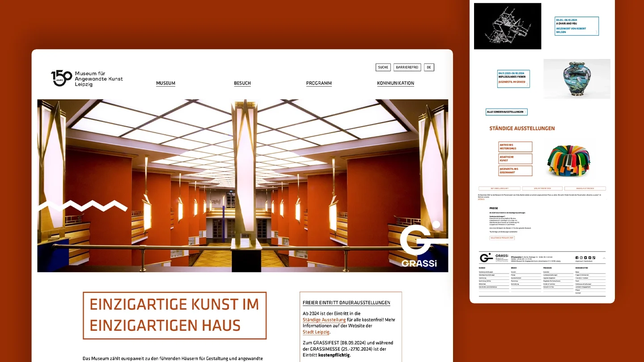
Task: Open Instagram via the footer social icon
Action: (x=581, y=257)
